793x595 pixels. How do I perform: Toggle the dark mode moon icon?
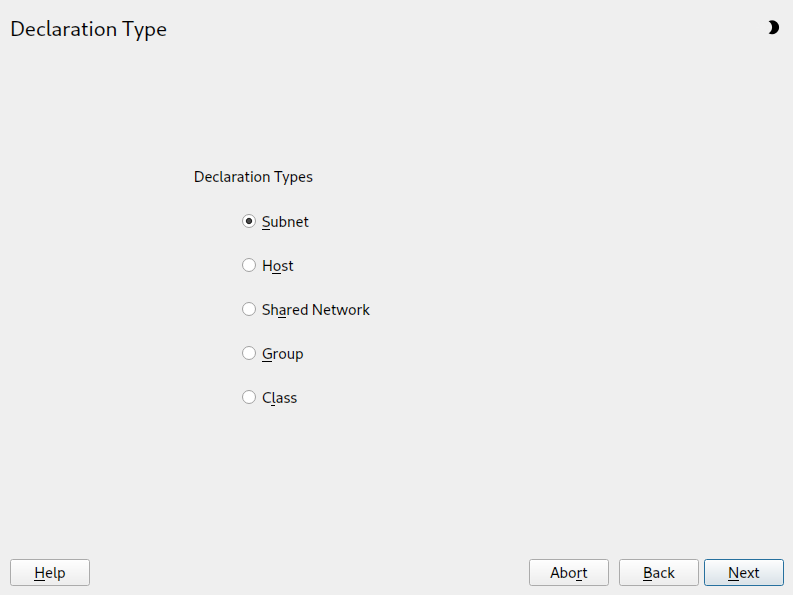[x=772, y=28]
